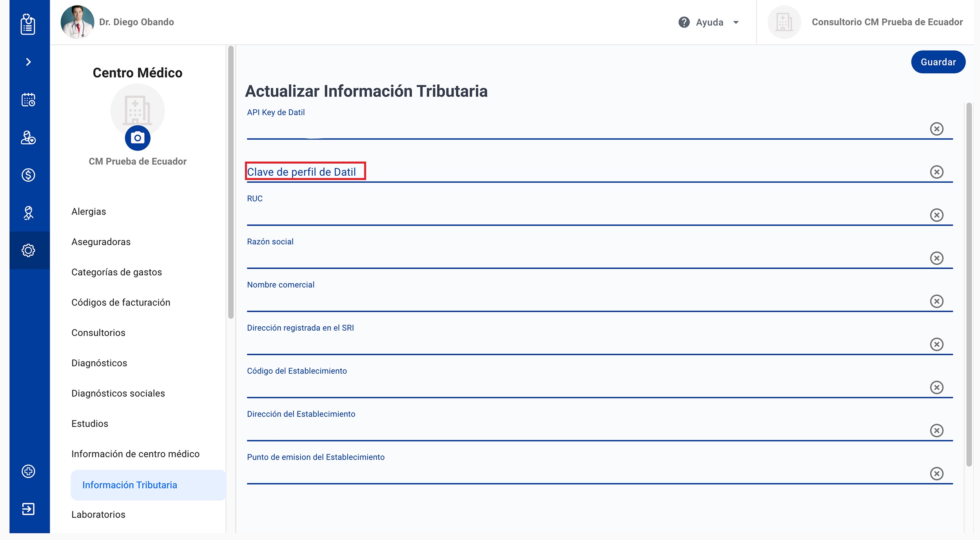The width and height of the screenshot is (980, 540).
Task: Expand the sidebar with chevron arrow
Action: (28, 62)
